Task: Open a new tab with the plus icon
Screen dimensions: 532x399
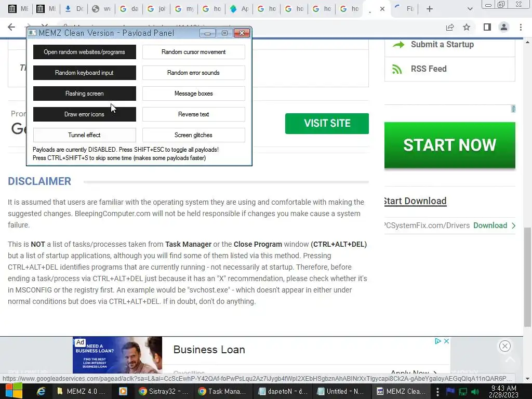Action: coord(430,9)
